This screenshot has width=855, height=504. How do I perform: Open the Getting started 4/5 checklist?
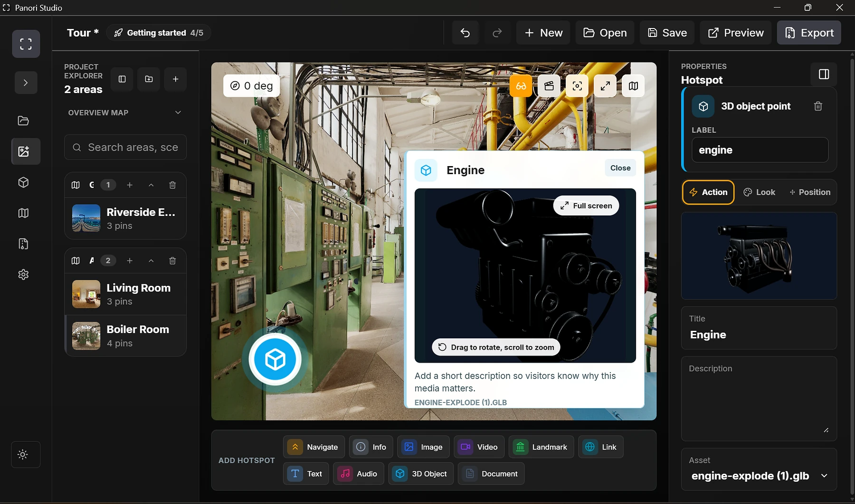tap(159, 33)
